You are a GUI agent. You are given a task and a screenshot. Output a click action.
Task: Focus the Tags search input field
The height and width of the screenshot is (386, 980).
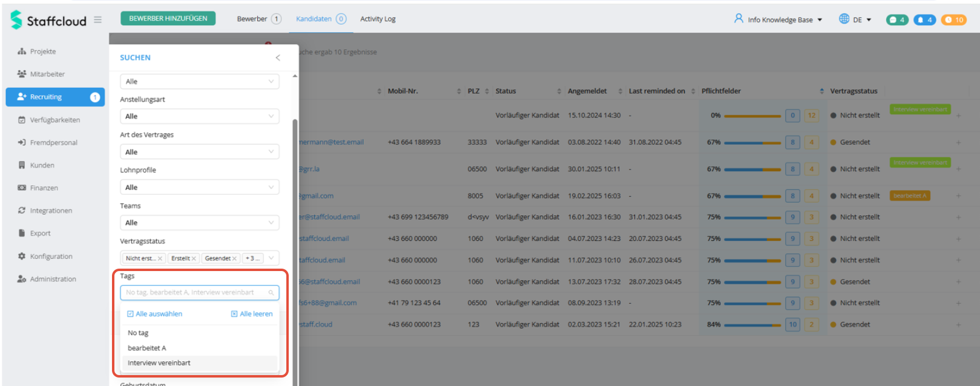pos(199,293)
